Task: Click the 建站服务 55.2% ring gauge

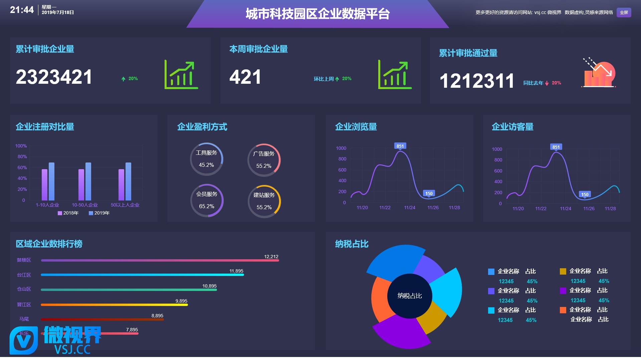Action: click(x=264, y=202)
